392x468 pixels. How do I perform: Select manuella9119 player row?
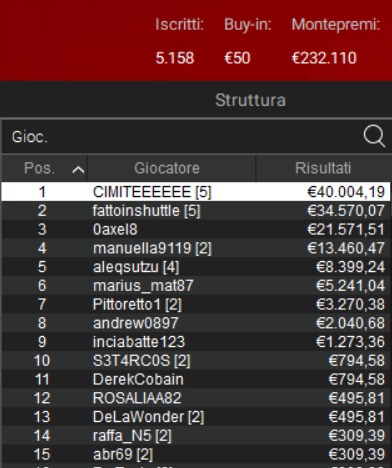(x=196, y=248)
